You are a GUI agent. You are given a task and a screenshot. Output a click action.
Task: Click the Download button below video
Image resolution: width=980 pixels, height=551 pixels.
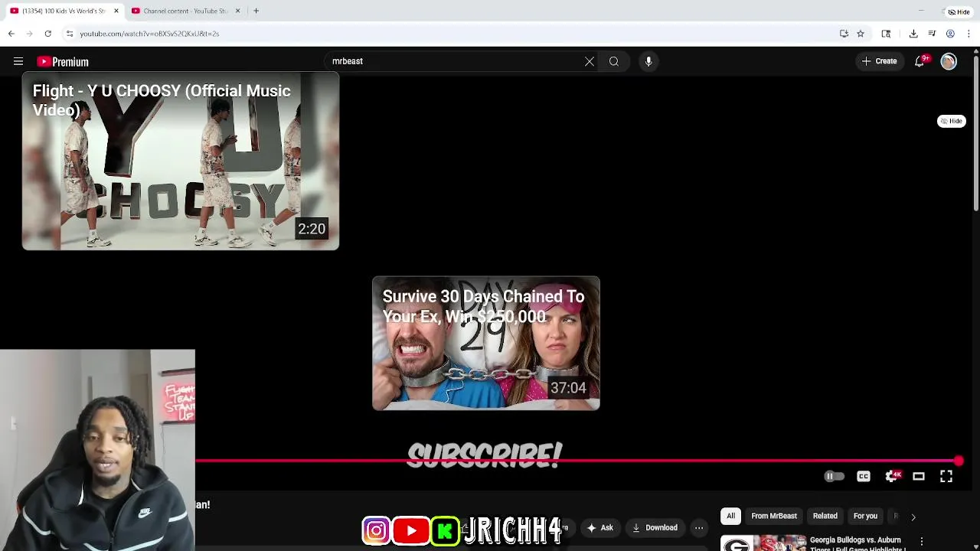[x=655, y=528]
